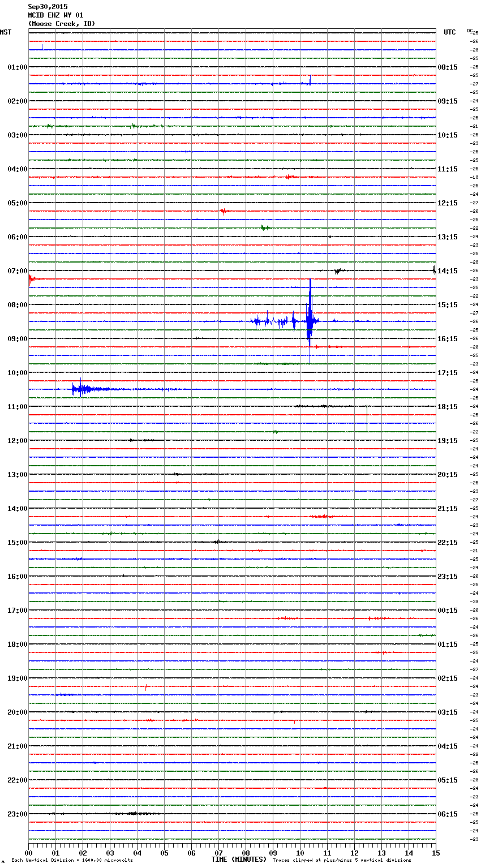Click the date text "Sep30,2015"
This screenshot has height=868, width=481.
point(48,7)
